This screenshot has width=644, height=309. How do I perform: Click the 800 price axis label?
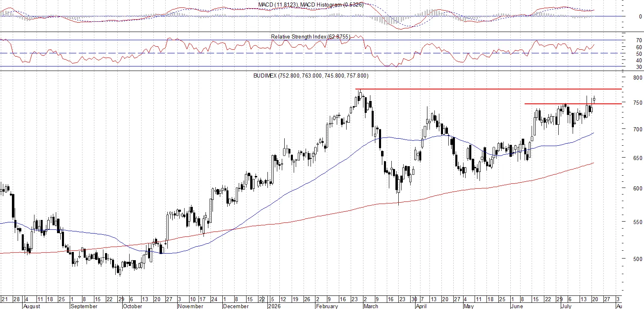tap(637, 78)
